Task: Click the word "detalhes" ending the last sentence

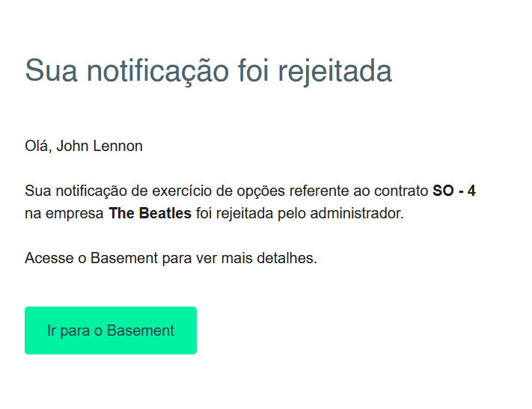Action: coord(288,259)
